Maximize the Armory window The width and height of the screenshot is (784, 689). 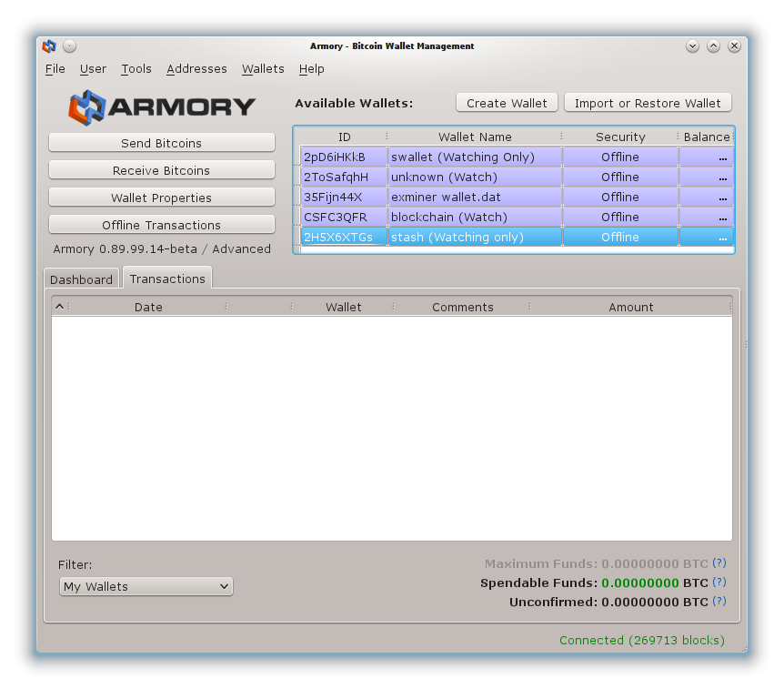coord(713,46)
